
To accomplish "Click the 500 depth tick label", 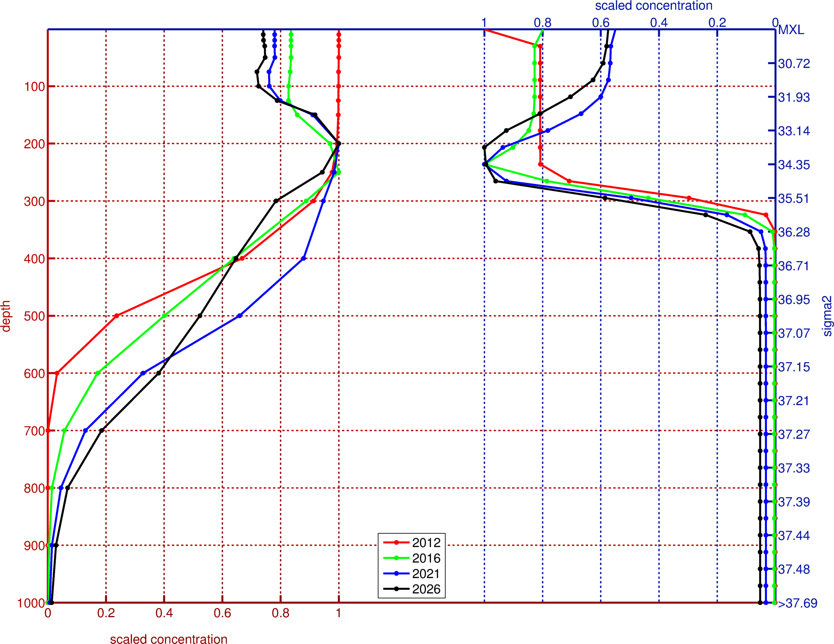I will (x=34, y=316).
